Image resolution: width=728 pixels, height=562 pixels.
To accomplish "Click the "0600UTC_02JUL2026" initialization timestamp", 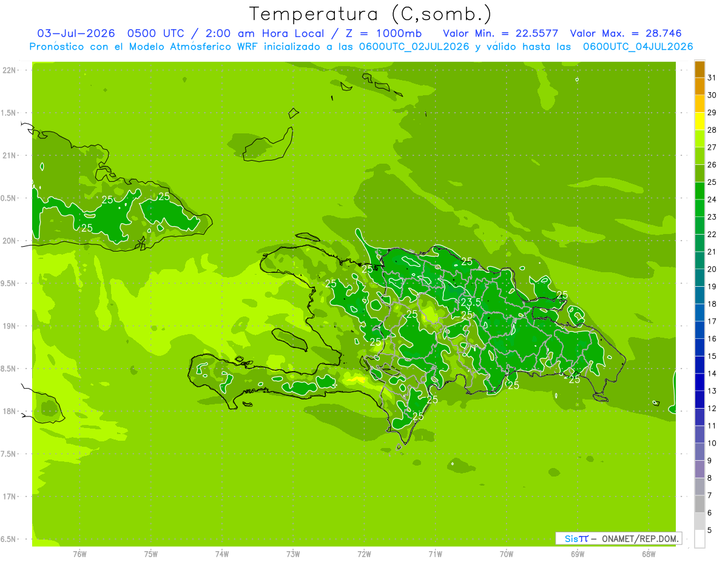I will coord(414,47).
